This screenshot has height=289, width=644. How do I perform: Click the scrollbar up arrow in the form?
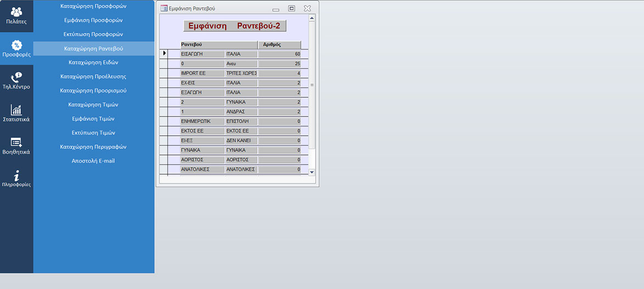click(312, 18)
